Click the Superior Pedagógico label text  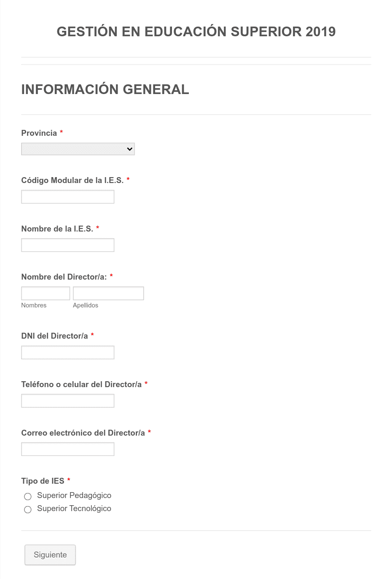[x=74, y=496]
